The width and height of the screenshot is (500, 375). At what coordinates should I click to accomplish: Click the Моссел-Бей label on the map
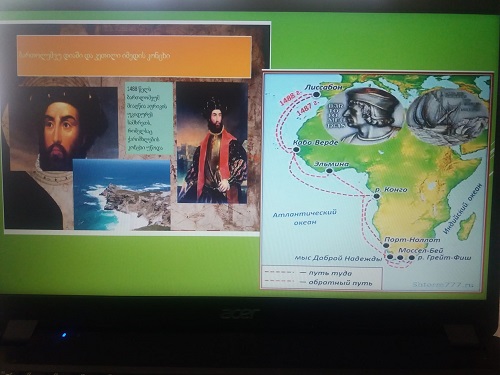click(421, 250)
